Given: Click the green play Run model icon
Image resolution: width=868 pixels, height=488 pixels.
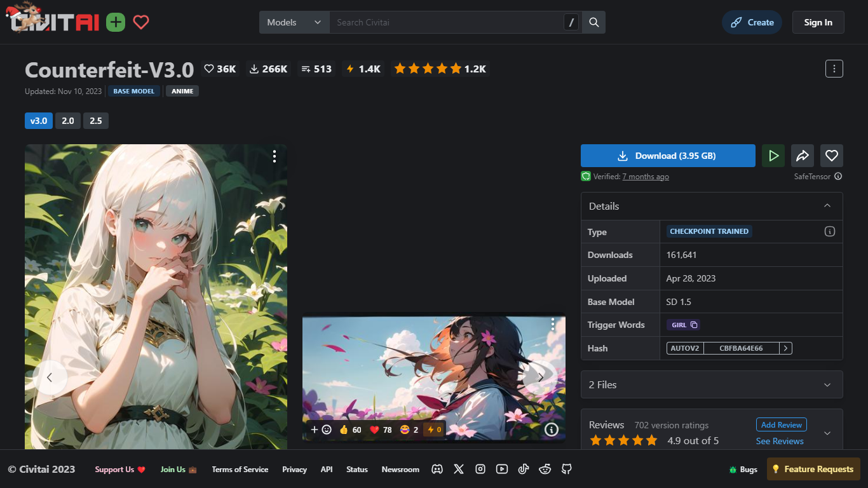Looking at the screenshot, I should 773,156.
